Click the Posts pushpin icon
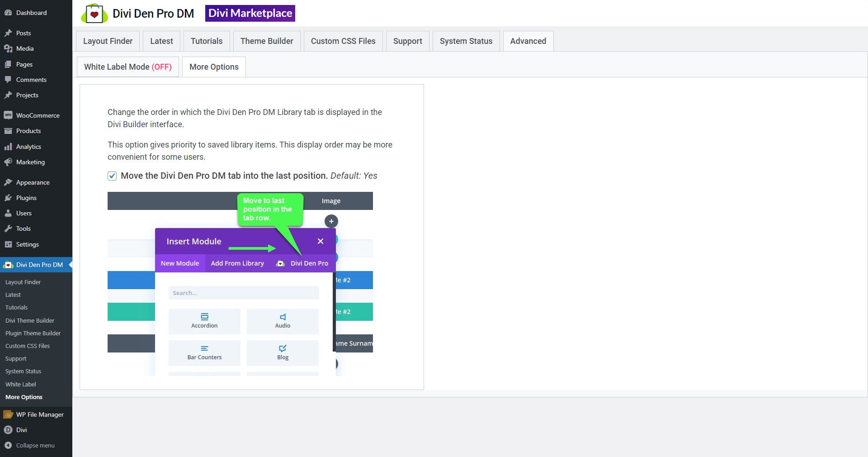This screenshot has width=868, height=457. [8, 33]
